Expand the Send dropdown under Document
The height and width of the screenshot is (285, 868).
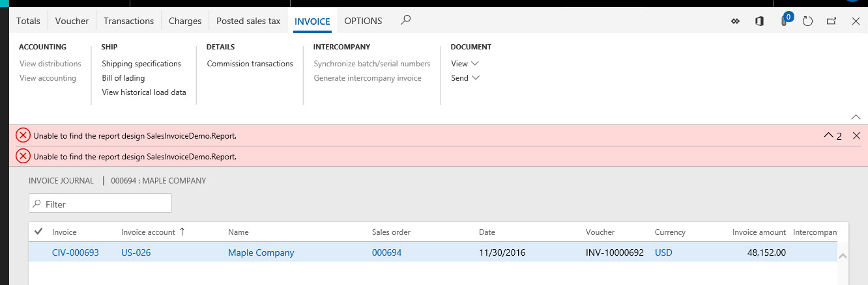tap(465, 78)
